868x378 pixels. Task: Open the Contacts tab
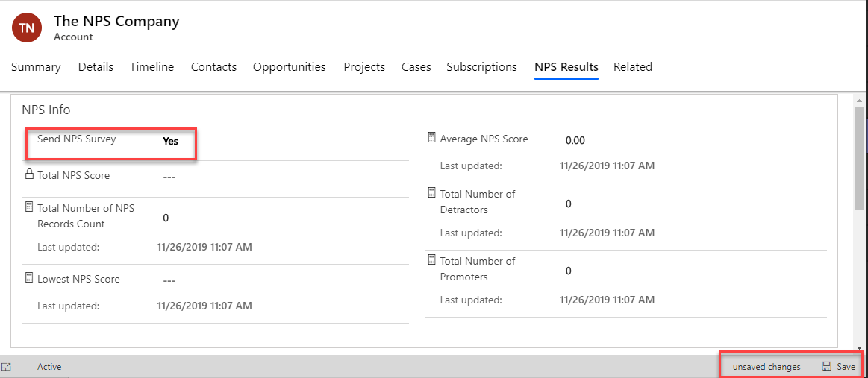click(x=213, y=67)
